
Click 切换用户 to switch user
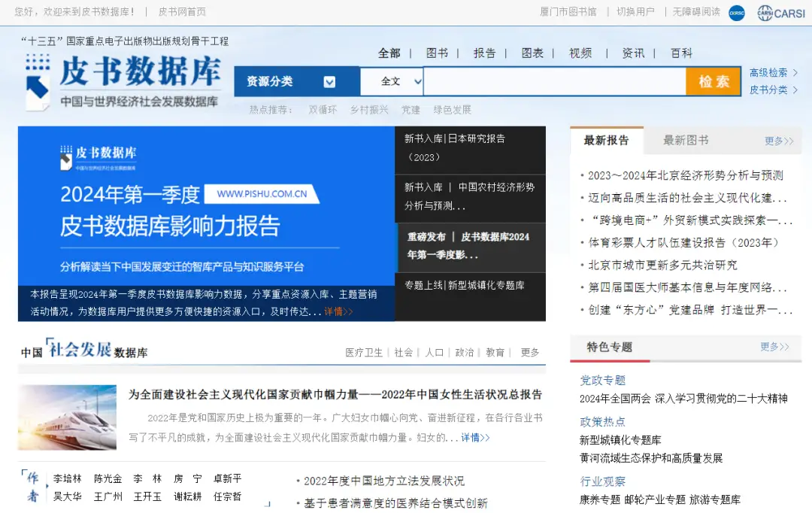pos(635,11)
